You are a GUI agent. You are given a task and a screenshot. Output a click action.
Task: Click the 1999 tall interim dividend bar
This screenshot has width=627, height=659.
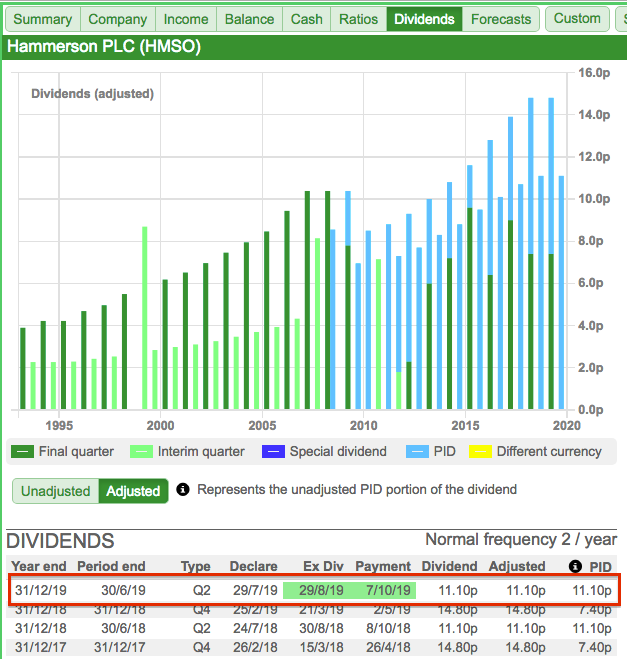pyautogui.click(x=145, y=318)
